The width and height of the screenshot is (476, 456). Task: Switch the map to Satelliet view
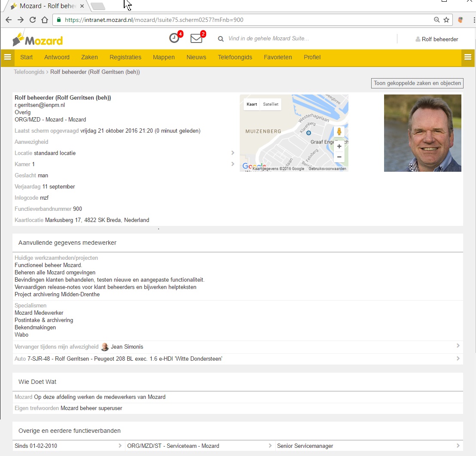click(x=271, y=104)
